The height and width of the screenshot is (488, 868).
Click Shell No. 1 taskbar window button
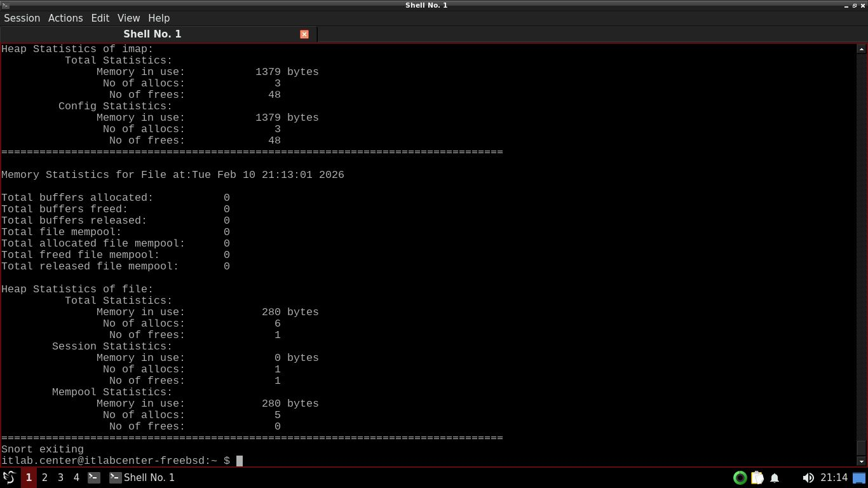[x=142, y=477]
